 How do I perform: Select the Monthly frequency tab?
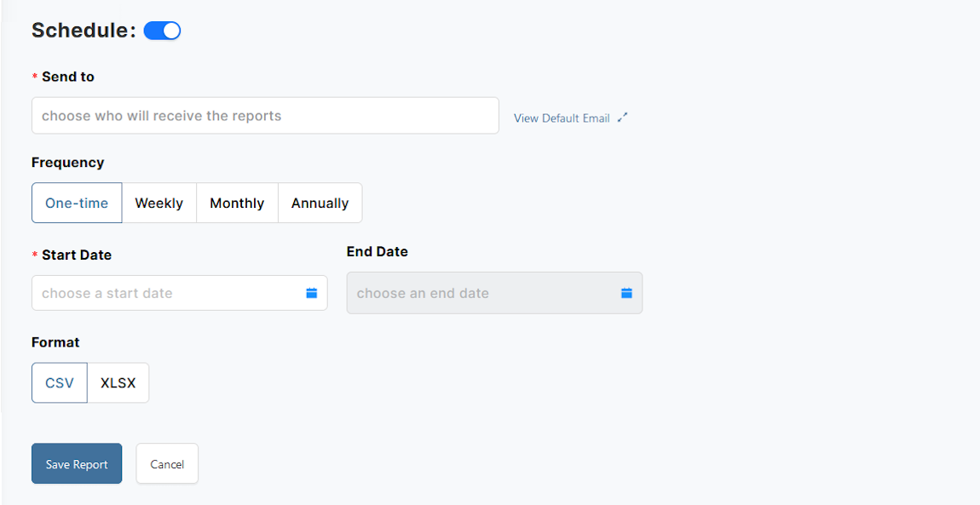click(x=237, y=203)
